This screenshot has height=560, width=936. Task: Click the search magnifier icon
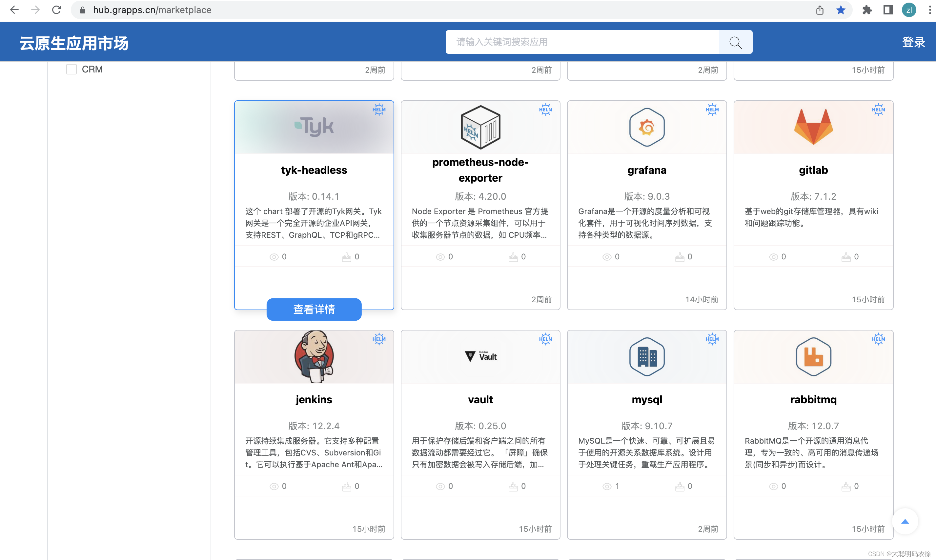[735, 42]
